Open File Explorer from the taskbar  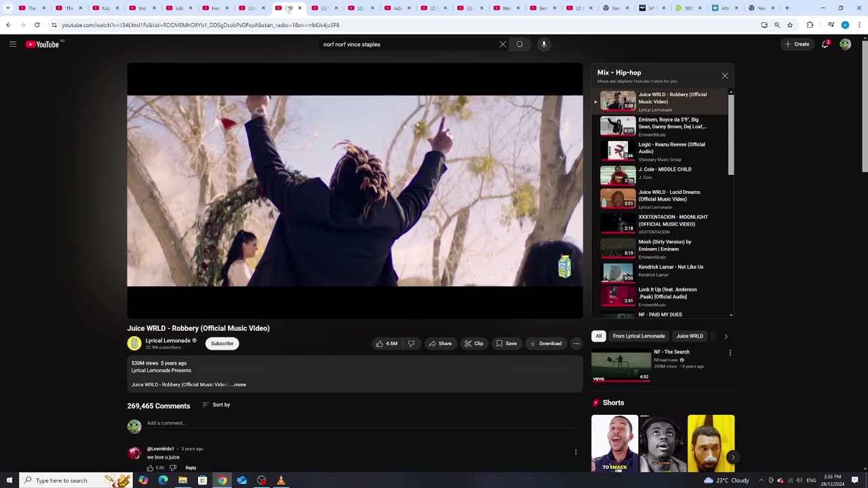click(x=182, y=481)
